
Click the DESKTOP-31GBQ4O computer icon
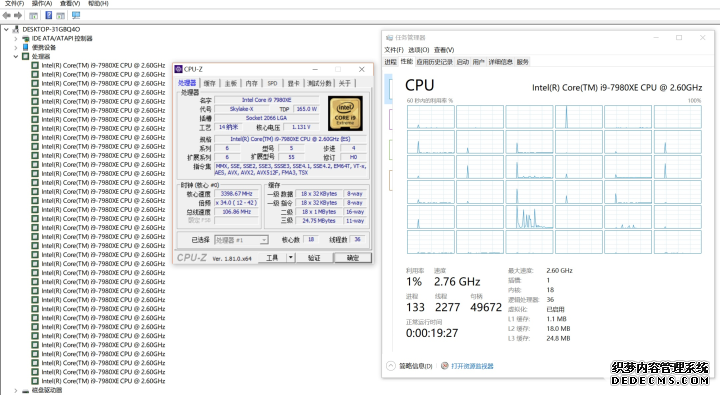click(x=16, y=29)
